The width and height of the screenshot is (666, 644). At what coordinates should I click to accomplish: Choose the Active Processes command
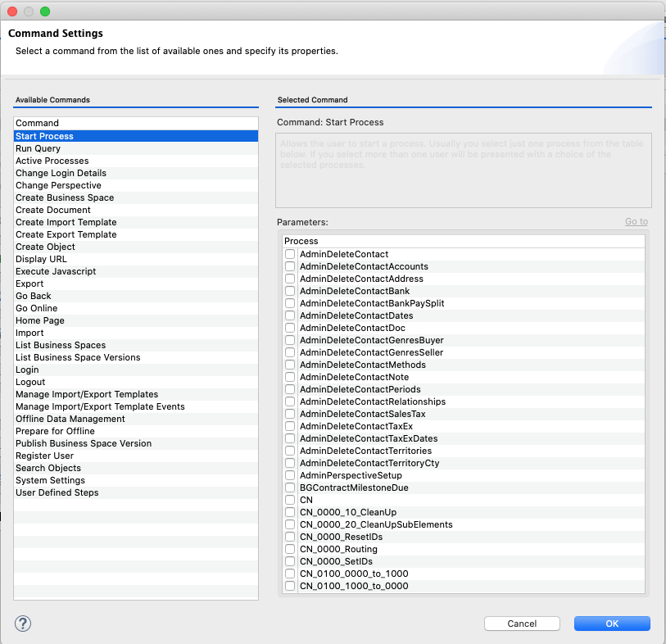(x=136, y=161)
